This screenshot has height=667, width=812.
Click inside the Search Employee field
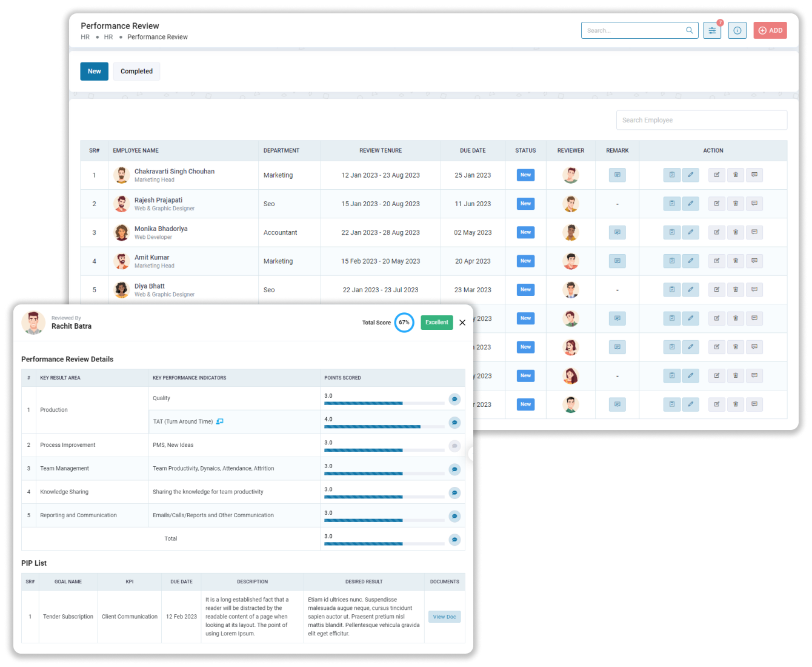point(701,119)
